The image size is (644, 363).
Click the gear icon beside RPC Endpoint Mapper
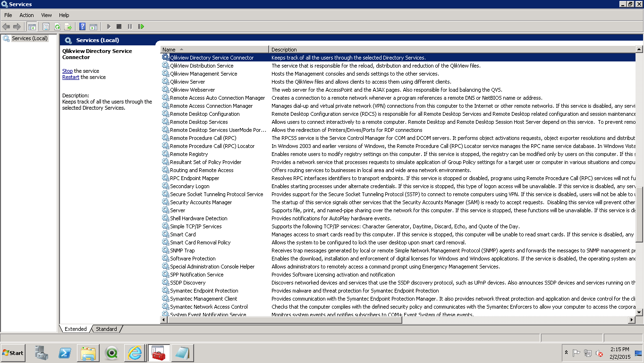(x=165, y=178)
